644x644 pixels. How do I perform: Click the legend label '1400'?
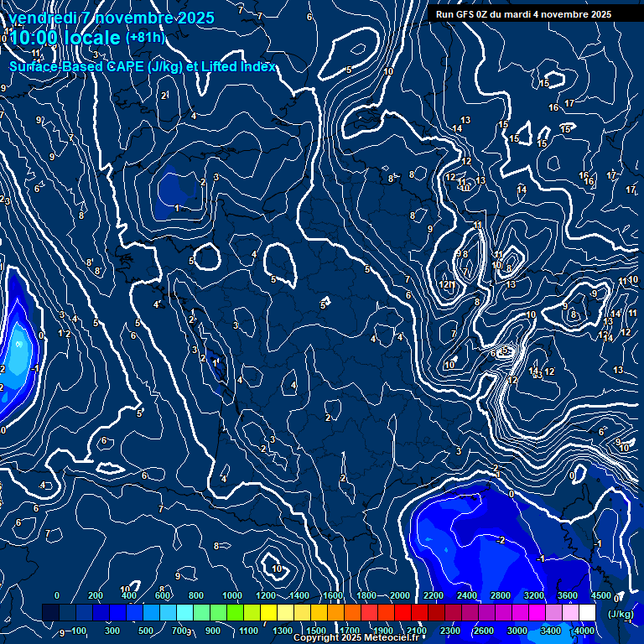[x=299, y=595]
